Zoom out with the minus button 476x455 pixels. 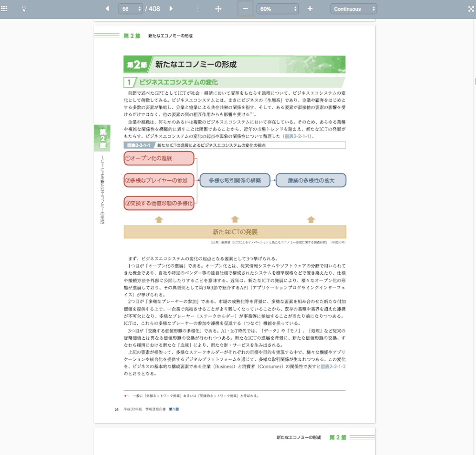point(245,9)
